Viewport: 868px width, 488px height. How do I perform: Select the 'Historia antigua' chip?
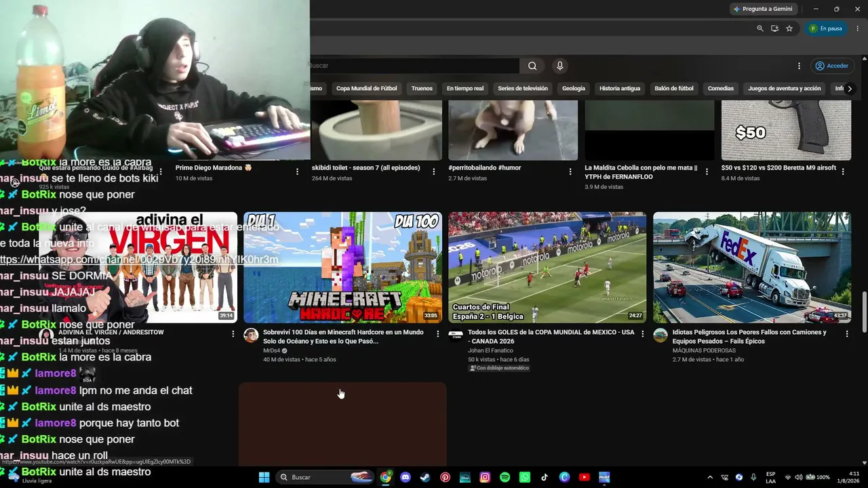(x=620, y=88)
